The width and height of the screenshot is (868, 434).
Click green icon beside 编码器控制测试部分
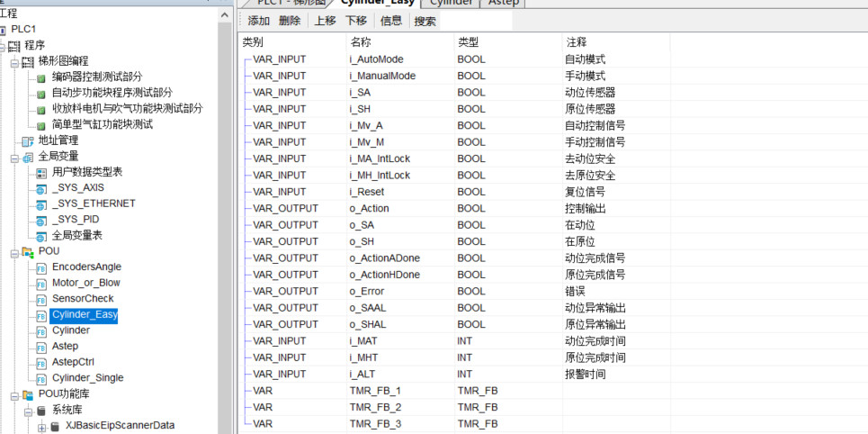(41, 77)
